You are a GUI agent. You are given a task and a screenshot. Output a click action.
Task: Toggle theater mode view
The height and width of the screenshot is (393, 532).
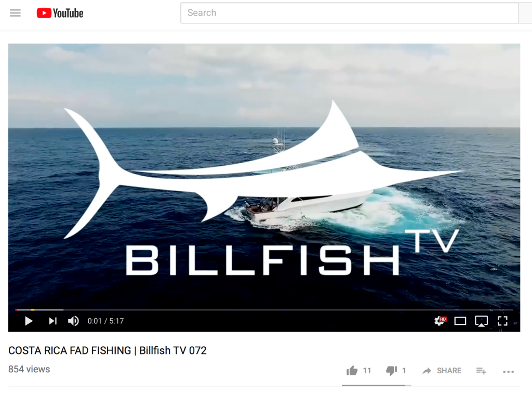tap(460, 321)
